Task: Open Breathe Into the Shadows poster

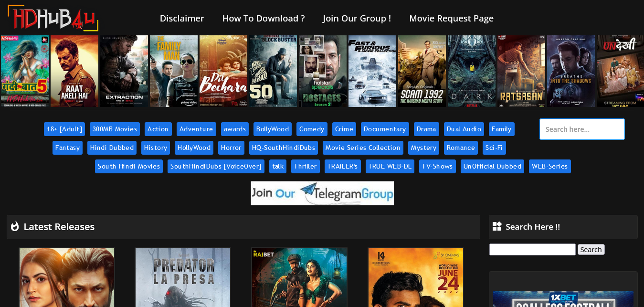Action: pyautogui.click(x=571, y=71)
